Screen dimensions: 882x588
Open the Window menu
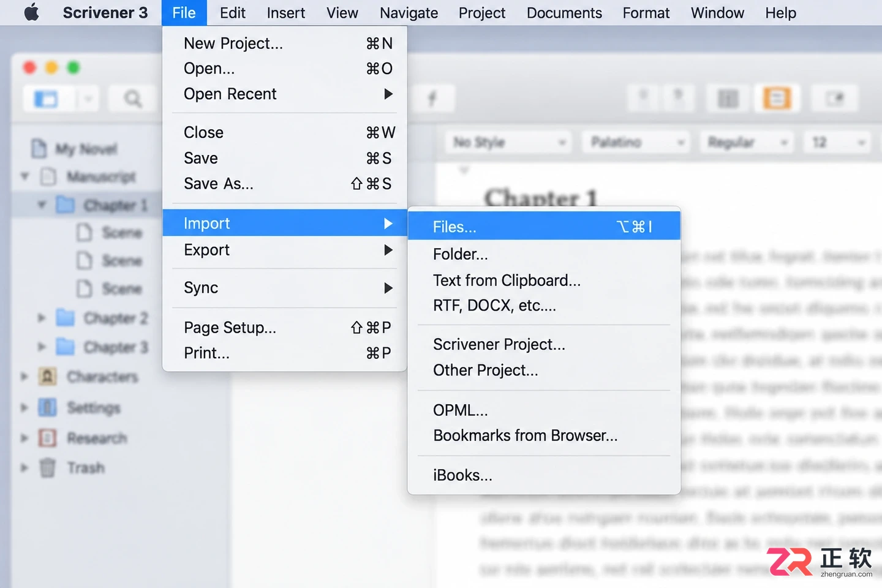[717, 13]
